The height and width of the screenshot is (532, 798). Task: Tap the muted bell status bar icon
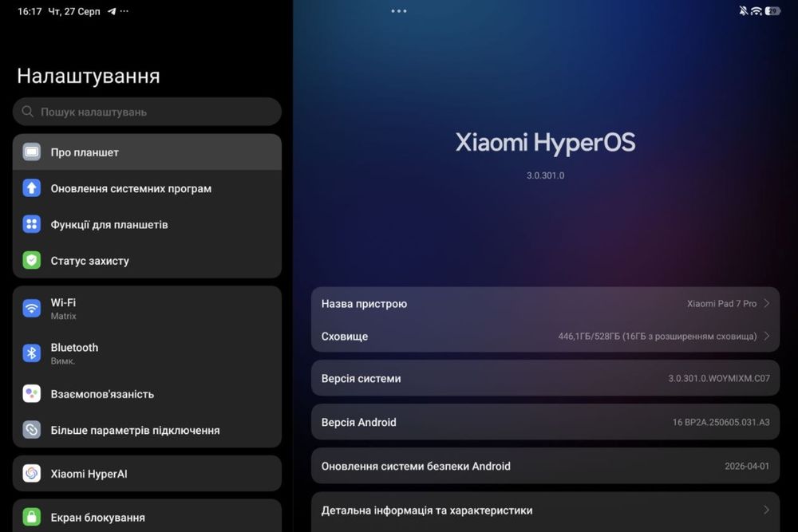pos(744,10)
